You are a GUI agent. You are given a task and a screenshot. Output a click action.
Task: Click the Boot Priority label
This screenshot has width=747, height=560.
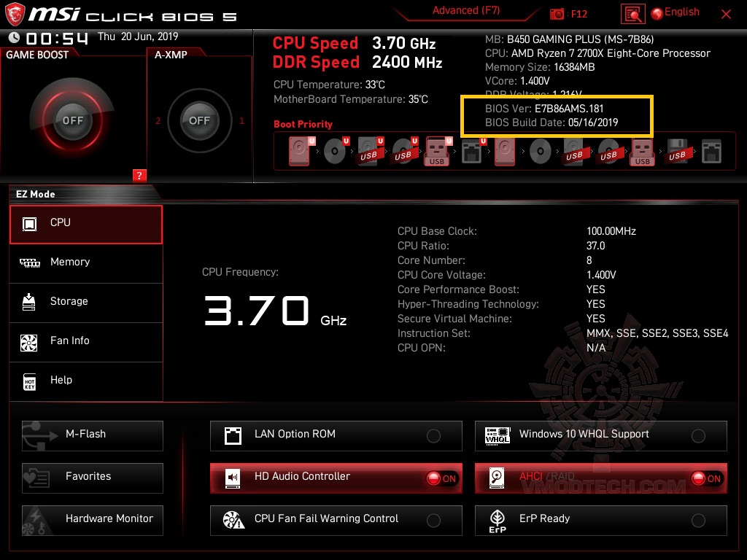click(x=303, y=124)
